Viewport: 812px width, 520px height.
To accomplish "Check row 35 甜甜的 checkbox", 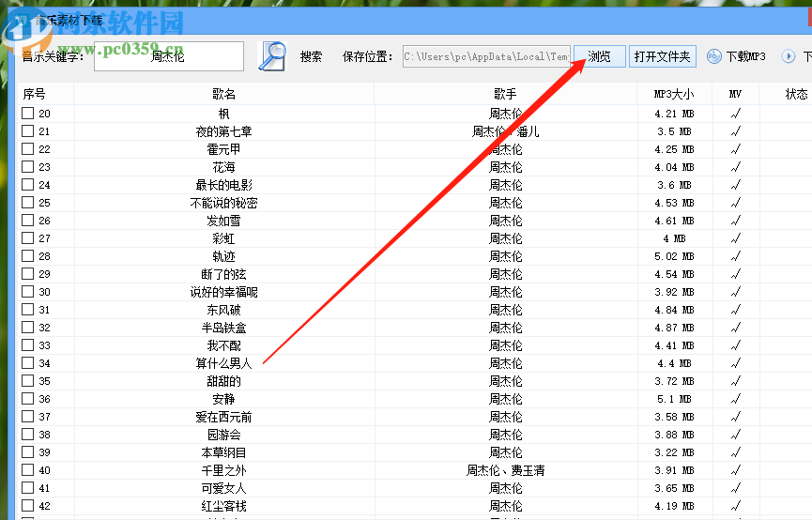I will (x=28, y=381).
